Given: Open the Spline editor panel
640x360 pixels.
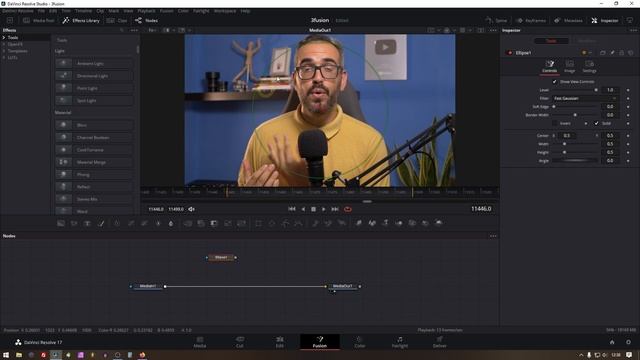Looking at the screenshot, I should click(x=496, y=20).
